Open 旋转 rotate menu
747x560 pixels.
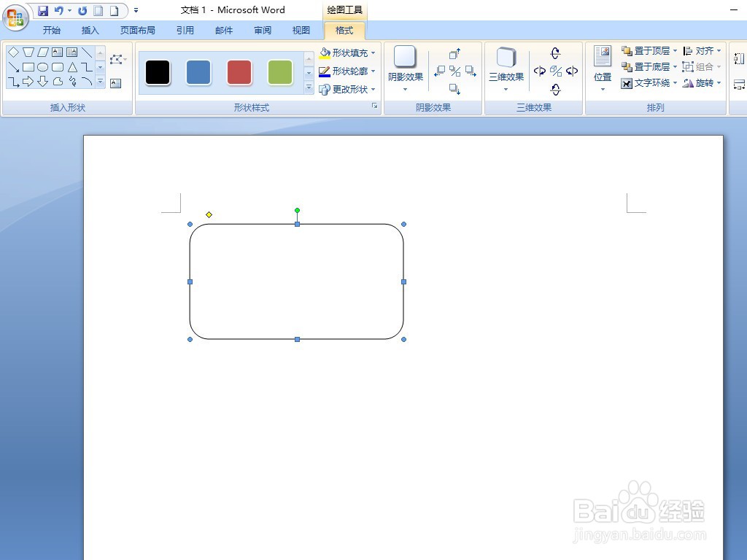pyautogui.click(x=702, y=83)
